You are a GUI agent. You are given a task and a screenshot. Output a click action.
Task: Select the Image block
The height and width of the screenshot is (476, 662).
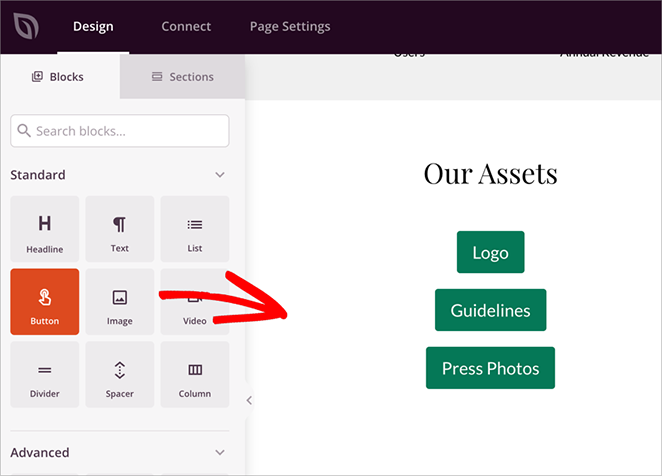[120, 302]
